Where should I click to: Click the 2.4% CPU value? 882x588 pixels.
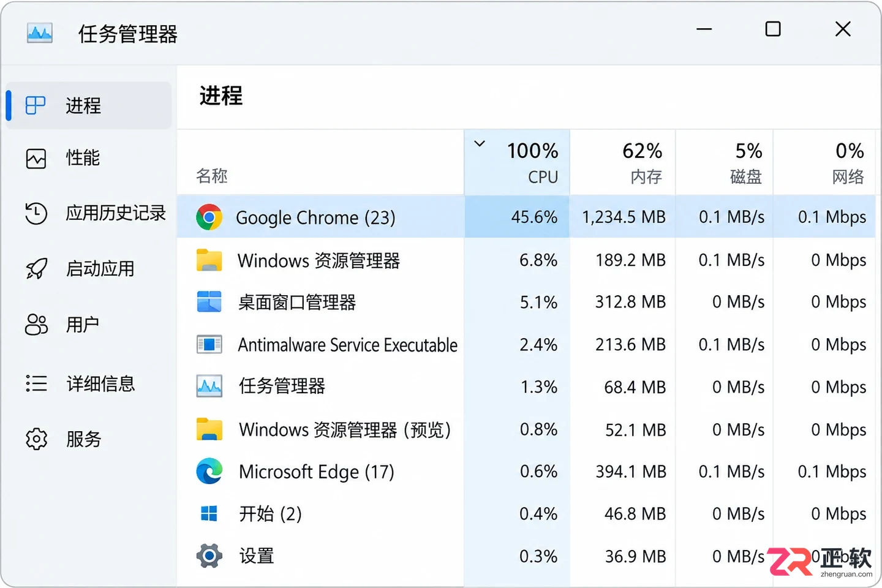click(538, 344)
